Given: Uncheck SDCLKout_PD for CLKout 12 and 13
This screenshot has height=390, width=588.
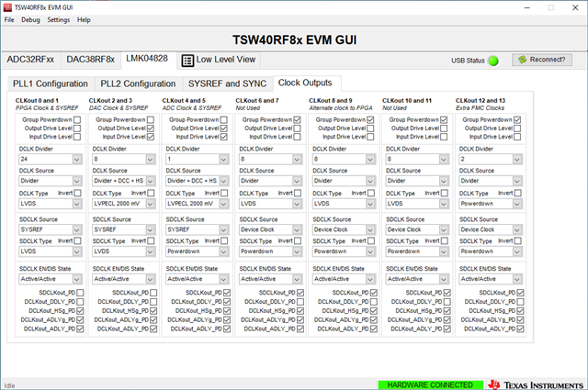Looking at the screenshot, I should 521,293.
